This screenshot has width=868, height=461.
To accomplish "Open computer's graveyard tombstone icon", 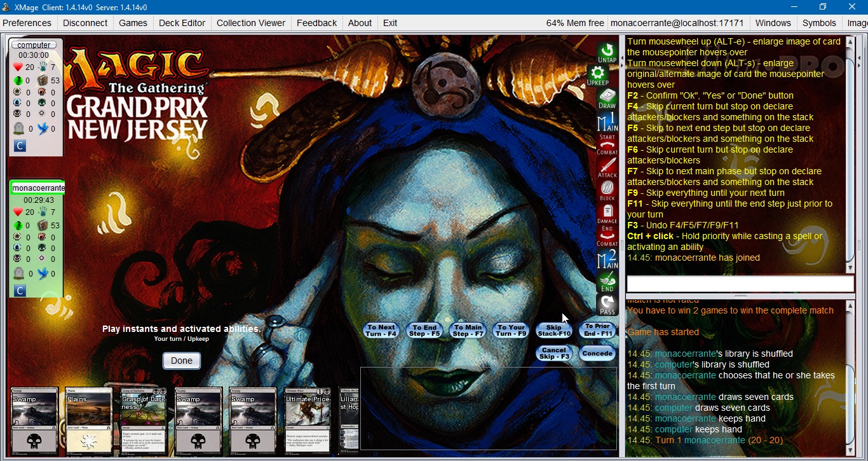I will [19, 128].
